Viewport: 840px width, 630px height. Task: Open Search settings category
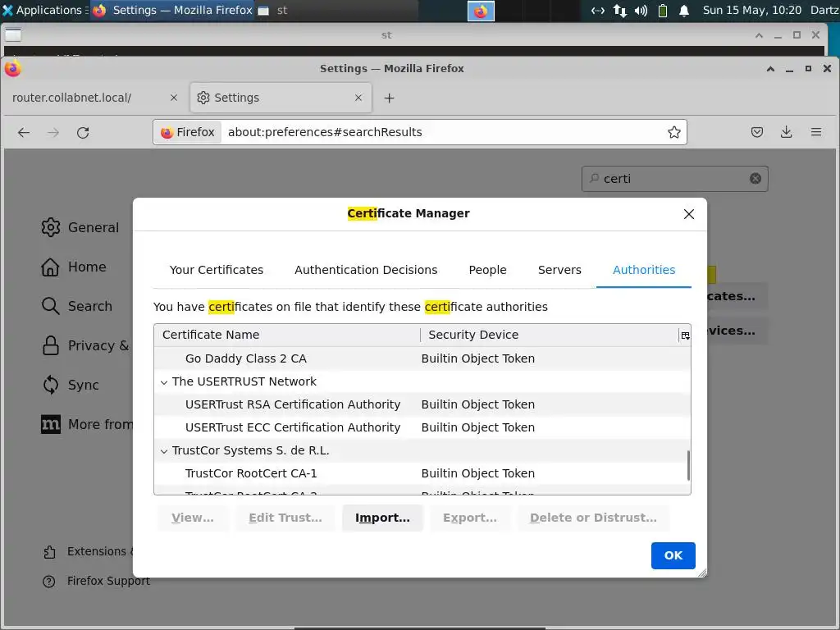point(77,306)
